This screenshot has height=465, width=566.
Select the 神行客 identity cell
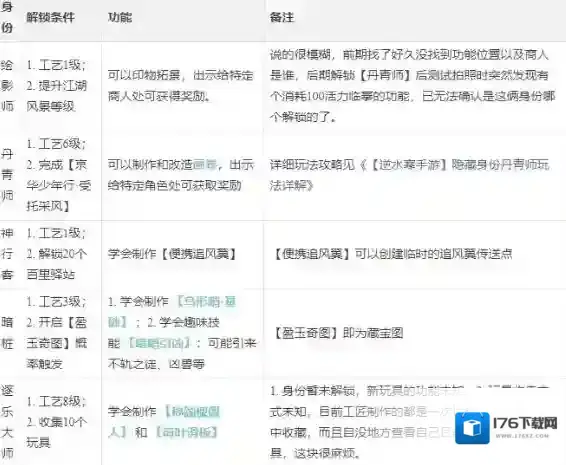pos(7,254)
